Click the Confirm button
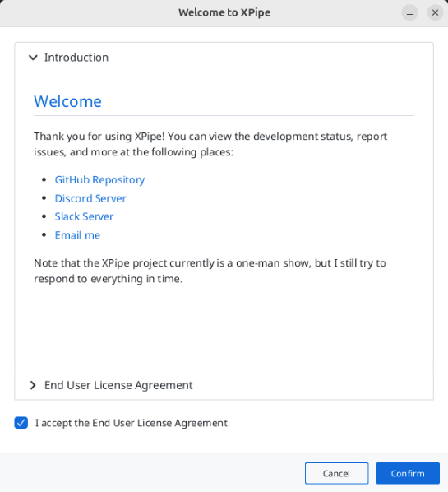The height and width of the screenshot is (492, 448). click(x=408, y=473)
